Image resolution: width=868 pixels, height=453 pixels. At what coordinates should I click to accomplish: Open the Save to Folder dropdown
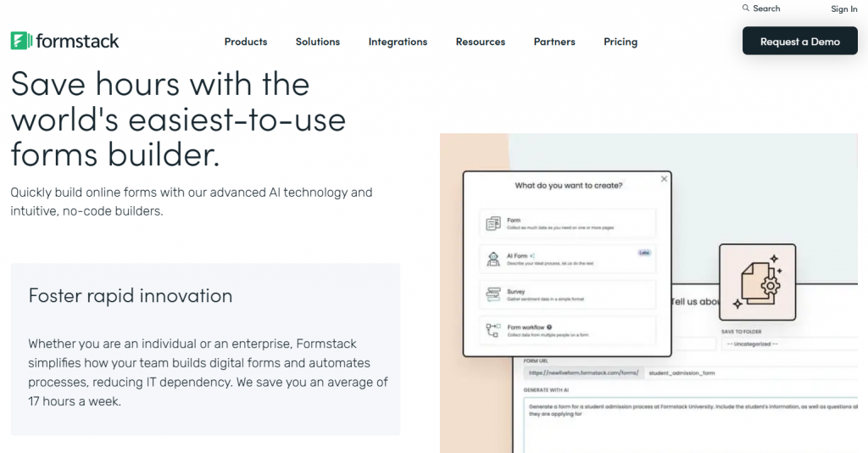tap(786, 344)
